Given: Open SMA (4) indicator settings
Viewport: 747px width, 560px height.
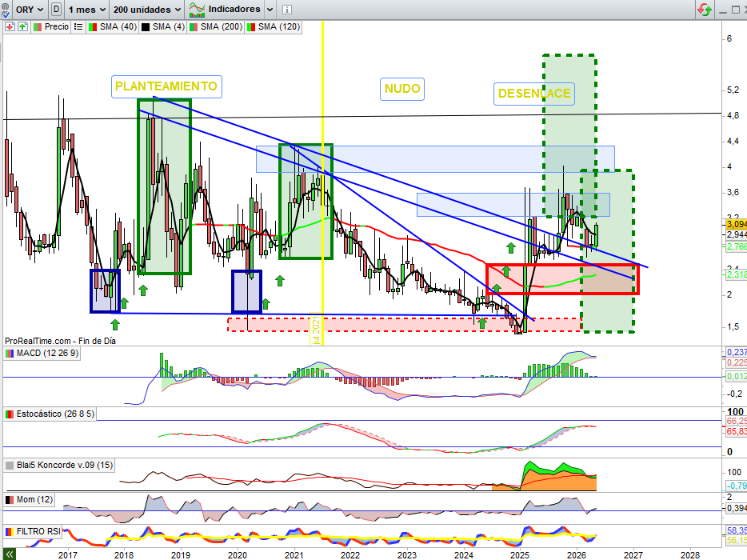Looking at the screenshot, I should click(x=162, y=26).
